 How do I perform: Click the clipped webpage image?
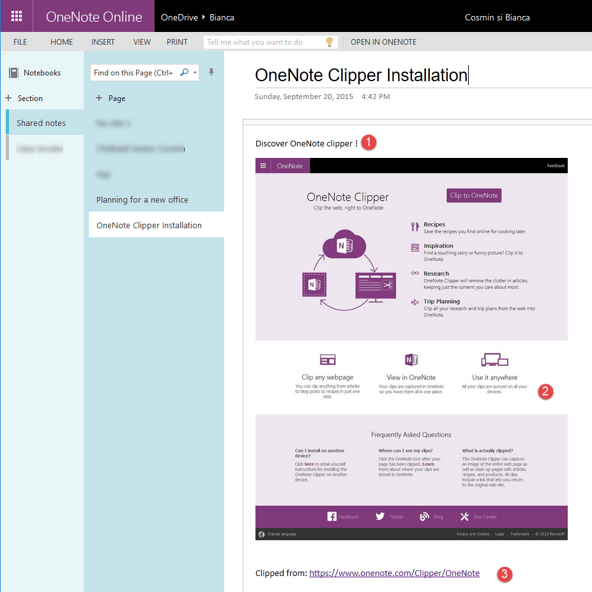click(411, 349)
